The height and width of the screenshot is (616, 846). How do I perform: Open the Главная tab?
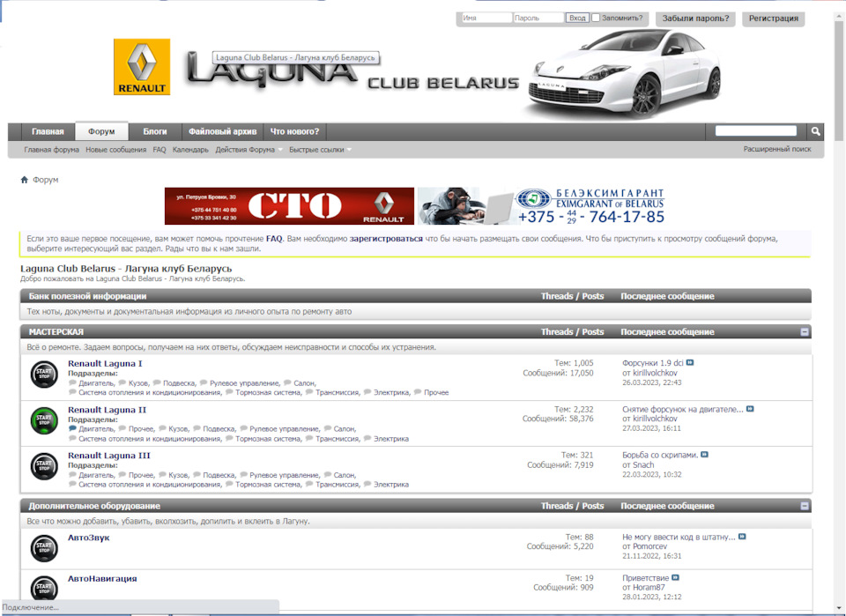click(48, 131)
